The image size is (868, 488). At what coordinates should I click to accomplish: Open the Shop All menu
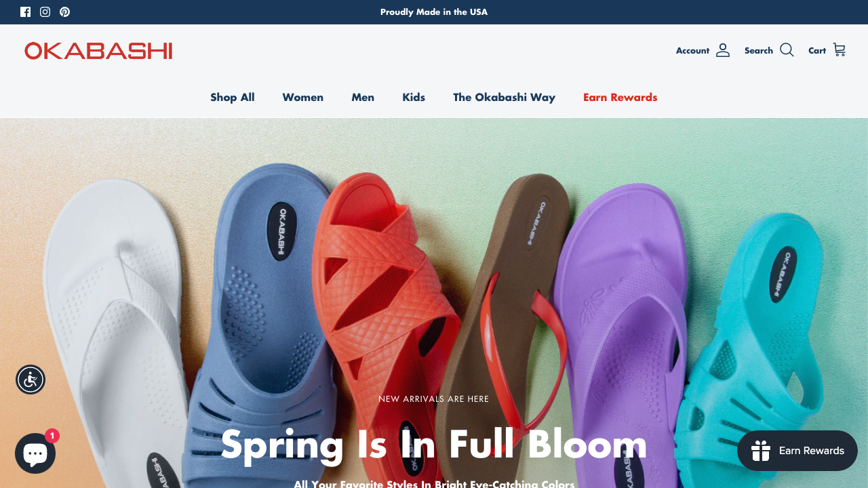click(233, 97)
